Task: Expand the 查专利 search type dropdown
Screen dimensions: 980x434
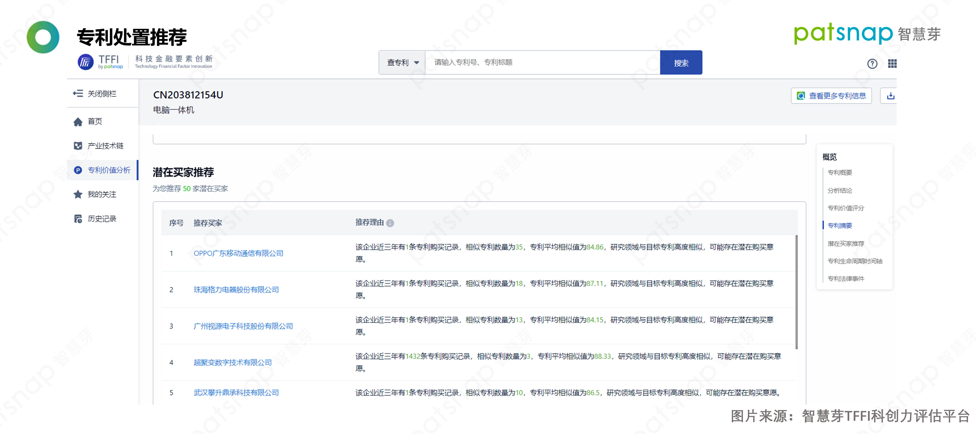Action: [402, 63]
